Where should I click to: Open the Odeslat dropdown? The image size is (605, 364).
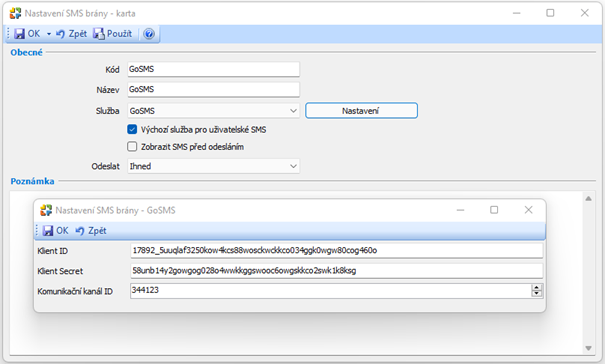tap(213, 166)
